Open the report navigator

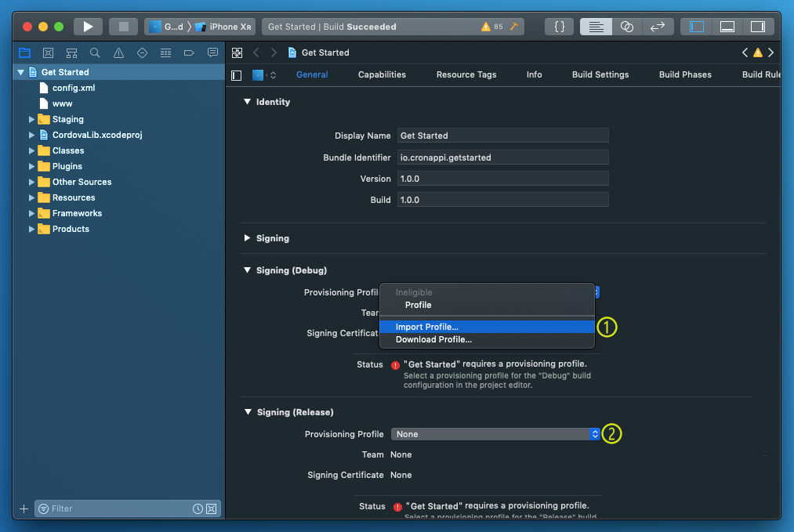pyautogui.click(x=212, y=52)
